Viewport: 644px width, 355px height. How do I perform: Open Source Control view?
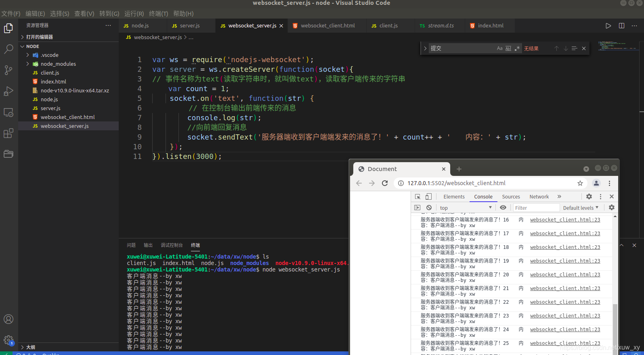(8, 70)
